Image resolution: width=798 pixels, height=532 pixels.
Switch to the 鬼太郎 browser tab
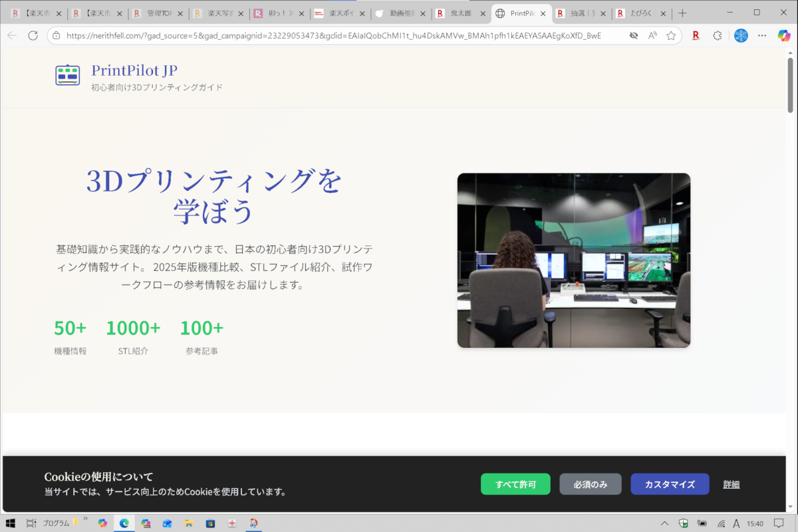[x=460, y=13]
